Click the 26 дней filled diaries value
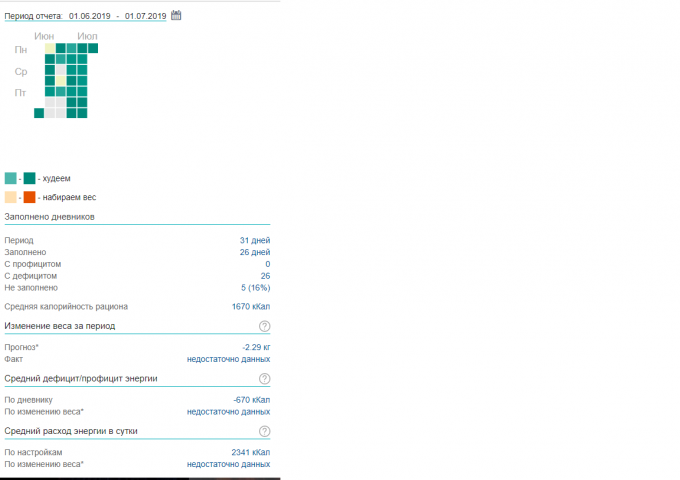Viewport: 680px width, 480px height. (257, 252)
